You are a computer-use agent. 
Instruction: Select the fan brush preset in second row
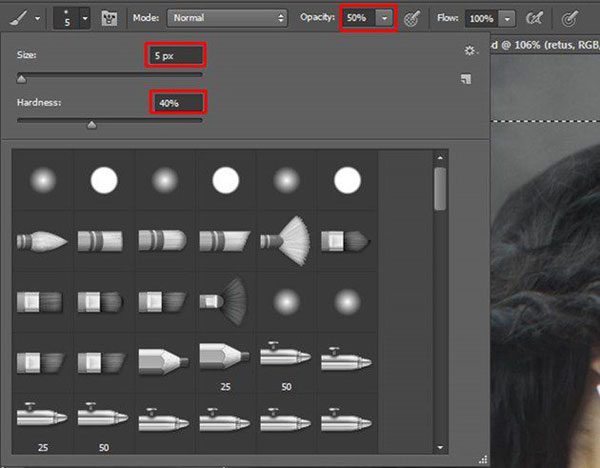(x=287, y=240)
